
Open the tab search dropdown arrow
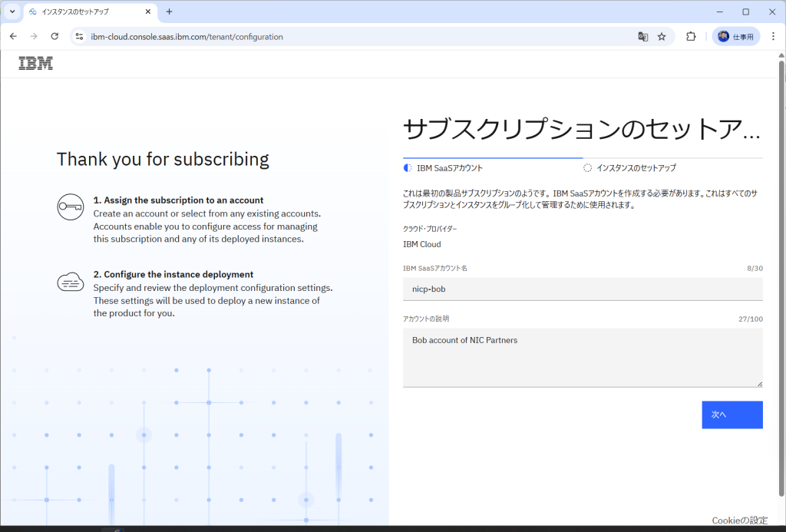tap(12, 12)
